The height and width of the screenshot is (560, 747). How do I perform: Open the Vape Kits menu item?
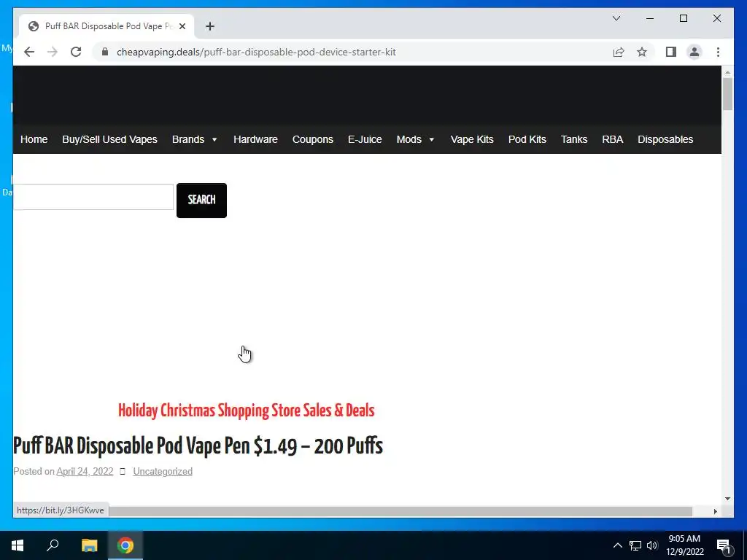pos(472,139)
